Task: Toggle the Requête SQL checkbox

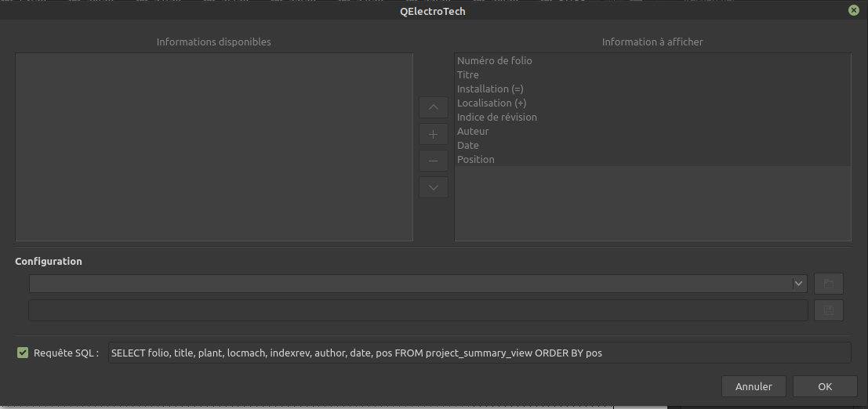Action: 23,353
